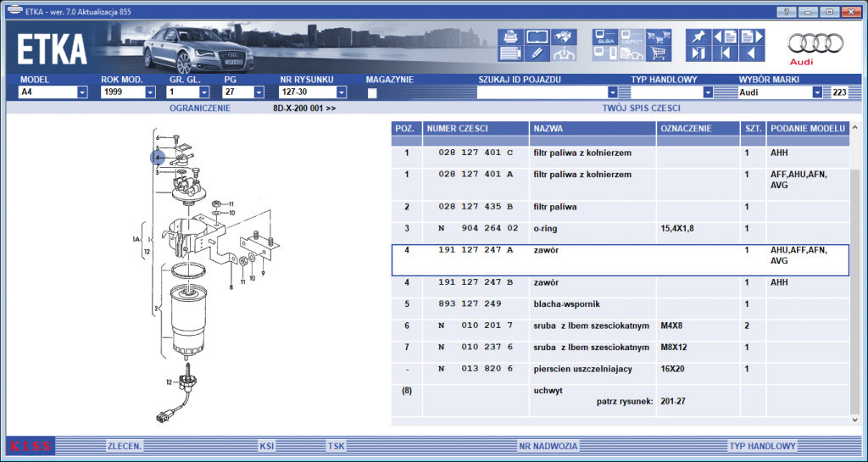The width and height of the screenshot is (868, 462).
Task: Click the TWÓJ SPIS CZESCI label
Action: (641, 109)
